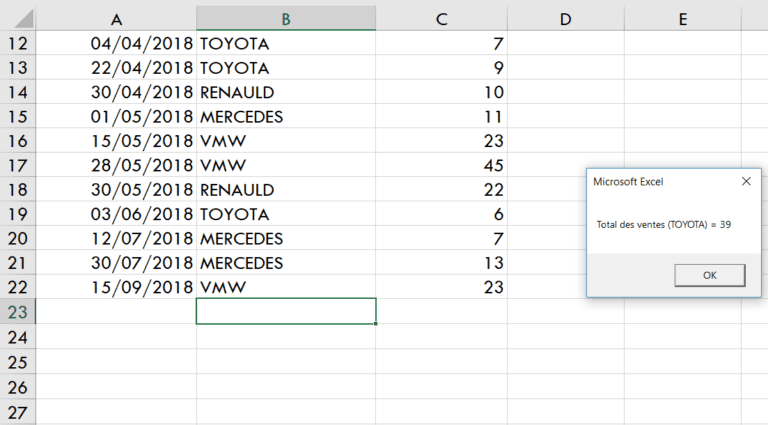Select row 25 header

[x=18, y=362]
